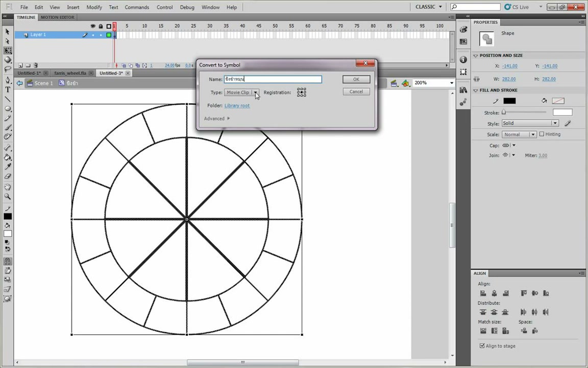Viewport: 588px width, 368px height.
Task: Click the registration point grid
Action: click(302, 93)
